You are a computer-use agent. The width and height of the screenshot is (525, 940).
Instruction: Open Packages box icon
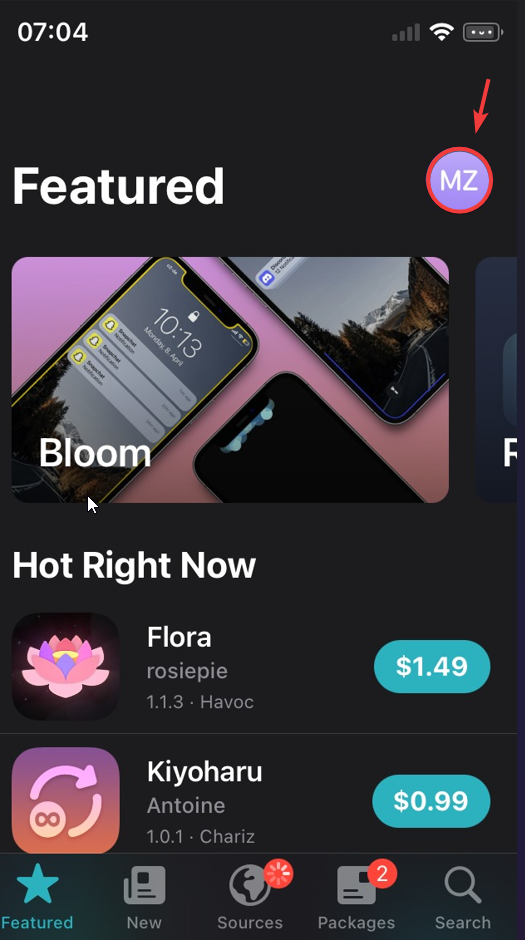(x=357, y=885)
